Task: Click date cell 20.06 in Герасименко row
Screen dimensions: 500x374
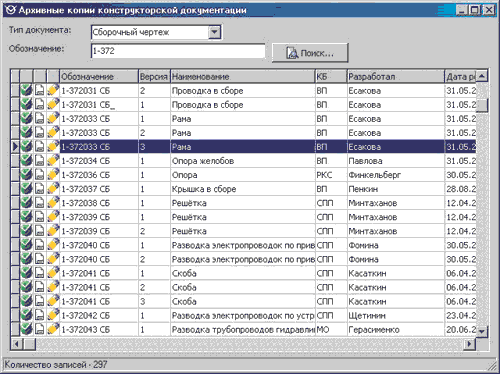Action: point(460,329)
